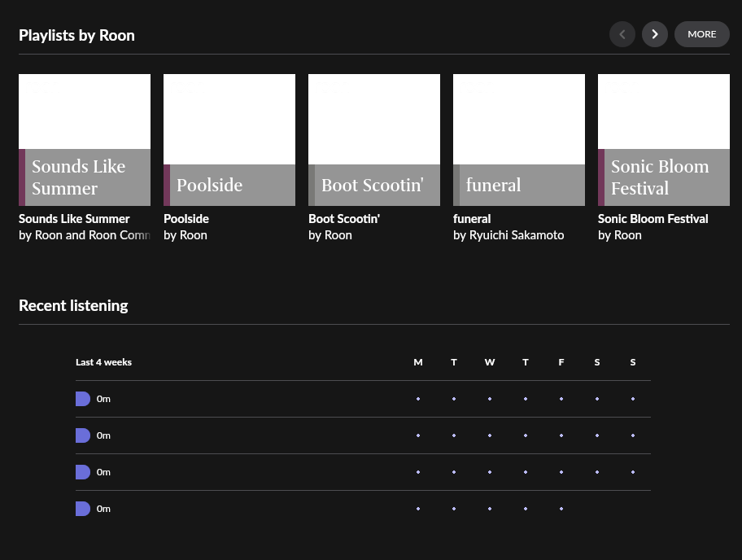Viewport: 742px width, 560px height.
Task: Show next playlists with right arrow
Action: pyautogui.click(x=655, y=34)
